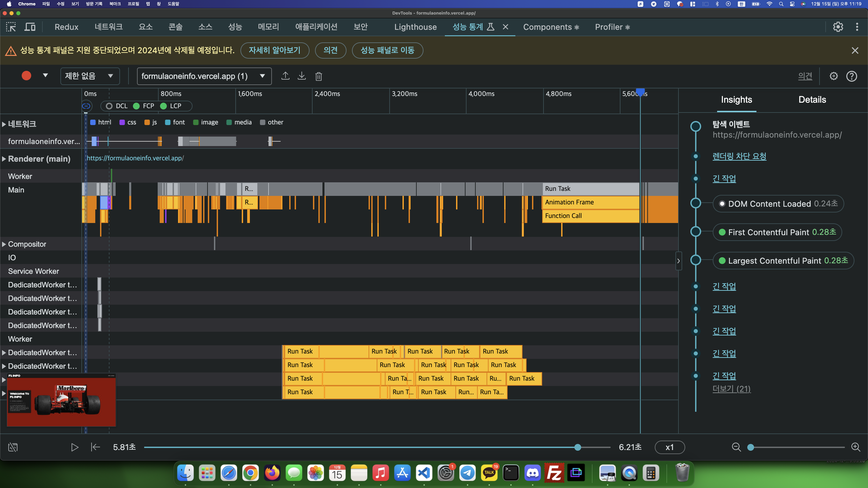Delete recording with trash icon
Viewport: 868px width, 488px height.
tap(318, 76)
